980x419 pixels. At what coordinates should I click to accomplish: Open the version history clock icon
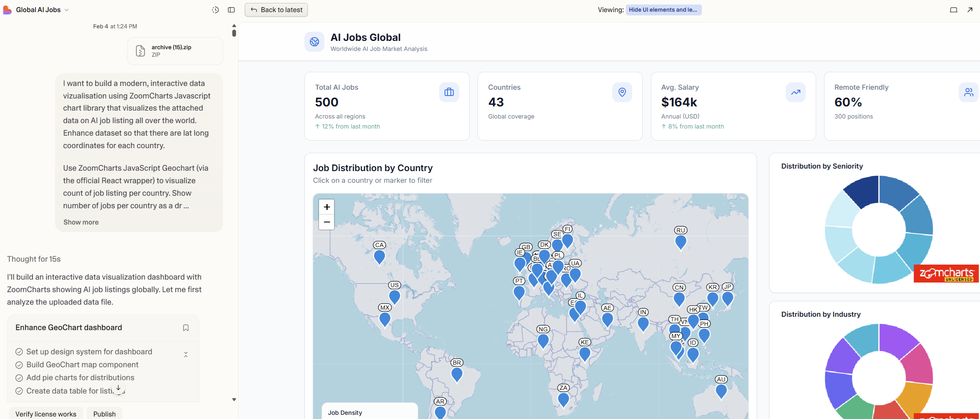point(215,10)
